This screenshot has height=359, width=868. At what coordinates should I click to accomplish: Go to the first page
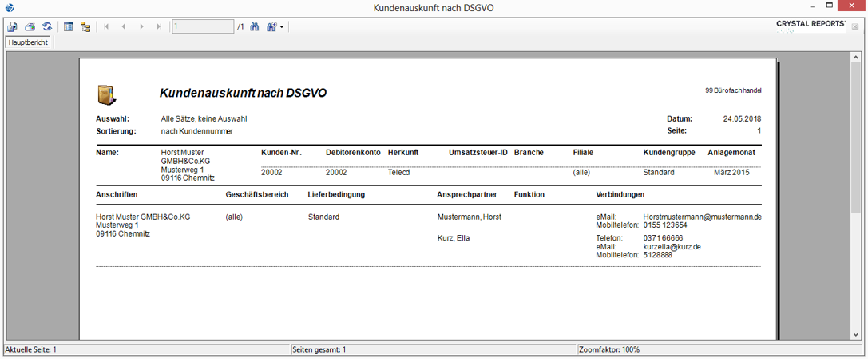click(107, 27)
